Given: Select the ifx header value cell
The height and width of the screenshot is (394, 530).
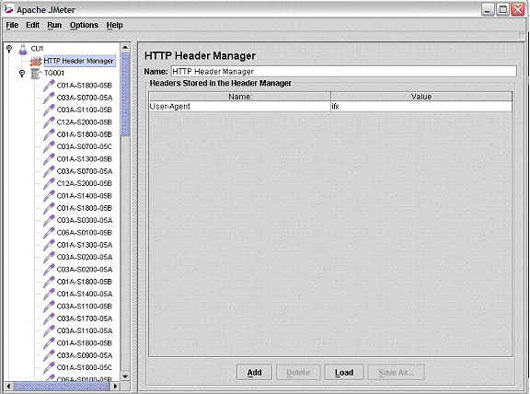Looking at the screenshot, I should coord(421,106).
